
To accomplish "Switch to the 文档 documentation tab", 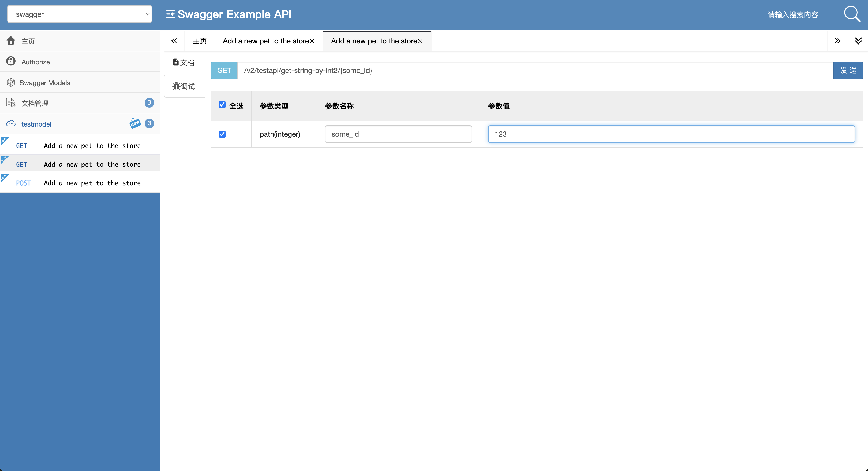I will point(184,63).
